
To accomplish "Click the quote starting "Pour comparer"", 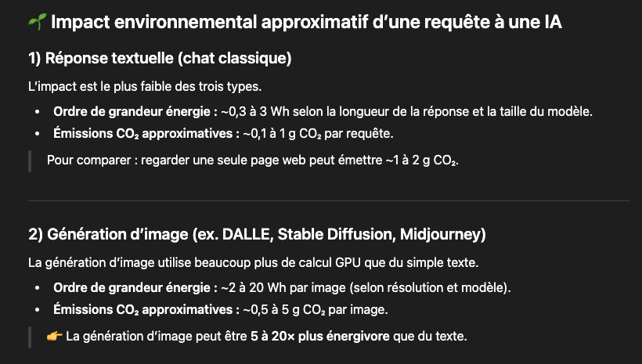I will [252, 160].
